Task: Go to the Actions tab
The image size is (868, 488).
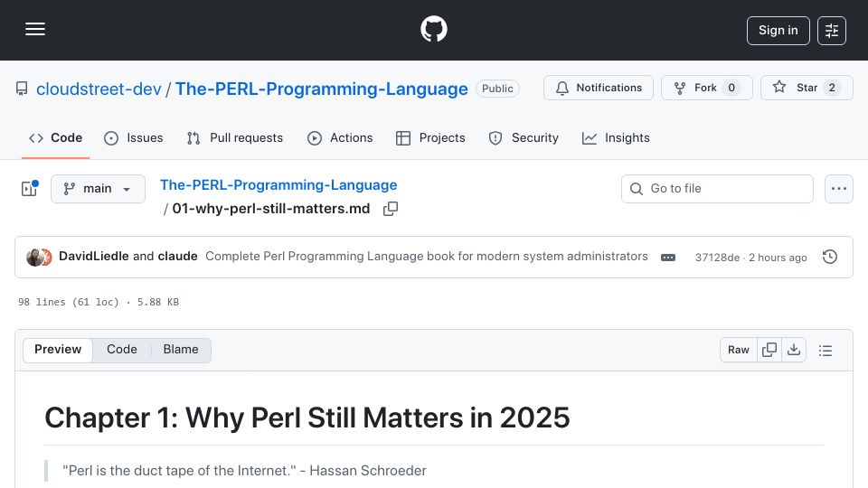Action: [340, 137]
